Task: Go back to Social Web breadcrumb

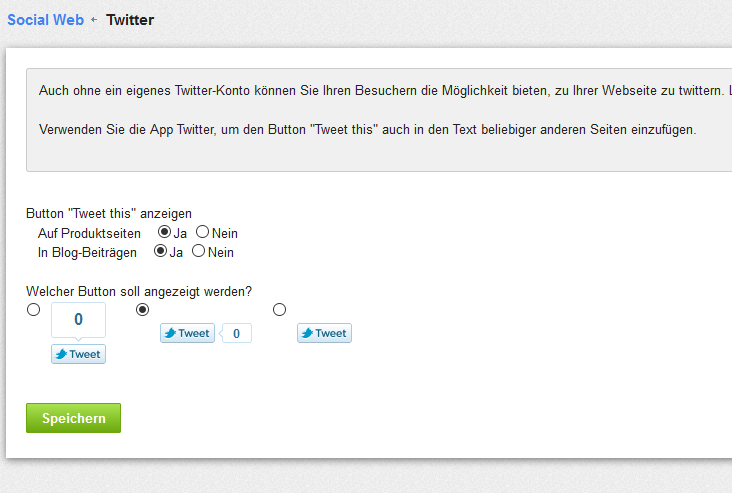Action: click(45, 19)
